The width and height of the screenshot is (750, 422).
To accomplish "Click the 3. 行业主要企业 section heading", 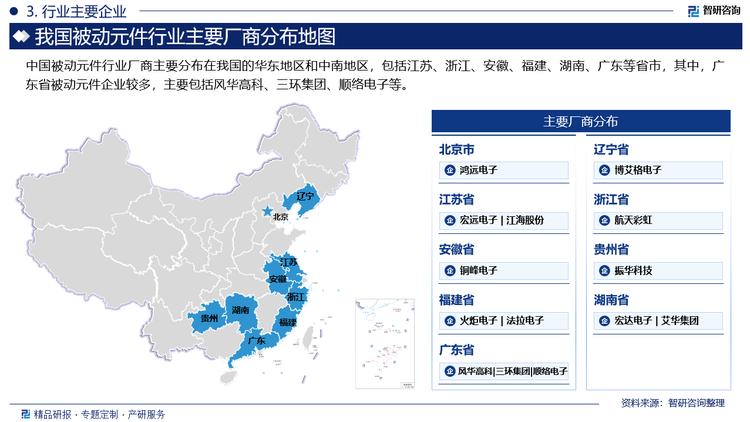I will (x=77, y=11).
